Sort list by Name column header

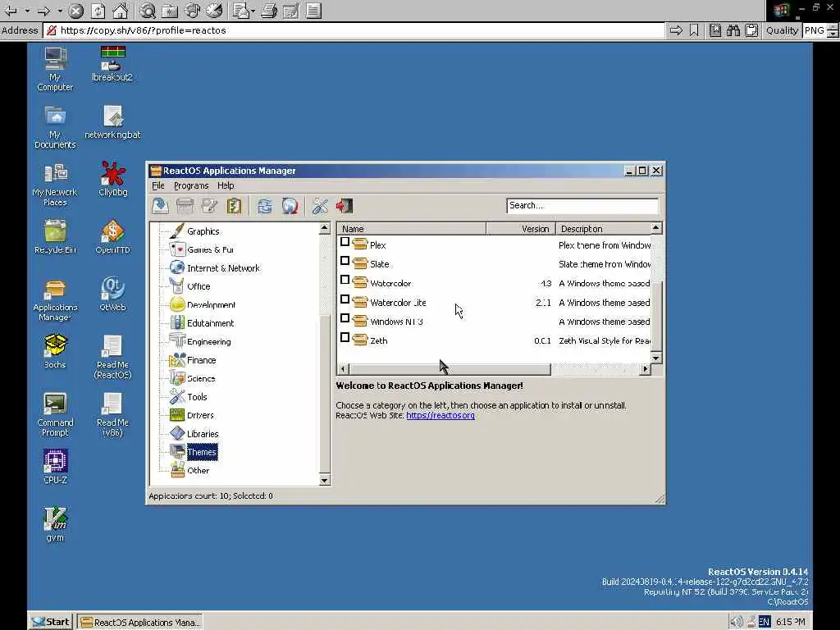[x=412, y=229]
